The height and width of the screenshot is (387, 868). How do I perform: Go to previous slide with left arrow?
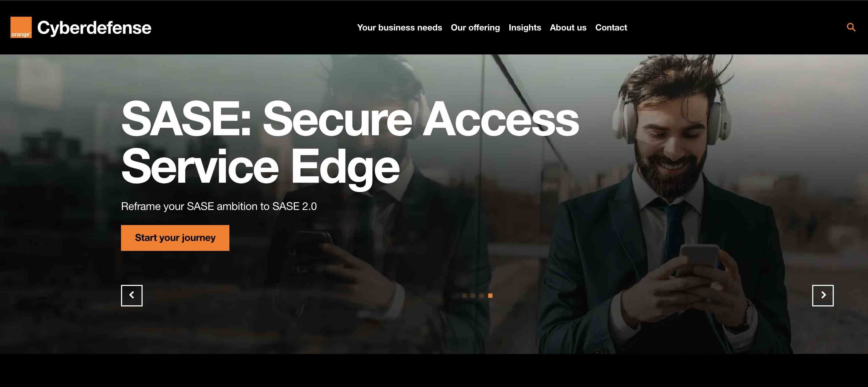(x=132, y=295)
